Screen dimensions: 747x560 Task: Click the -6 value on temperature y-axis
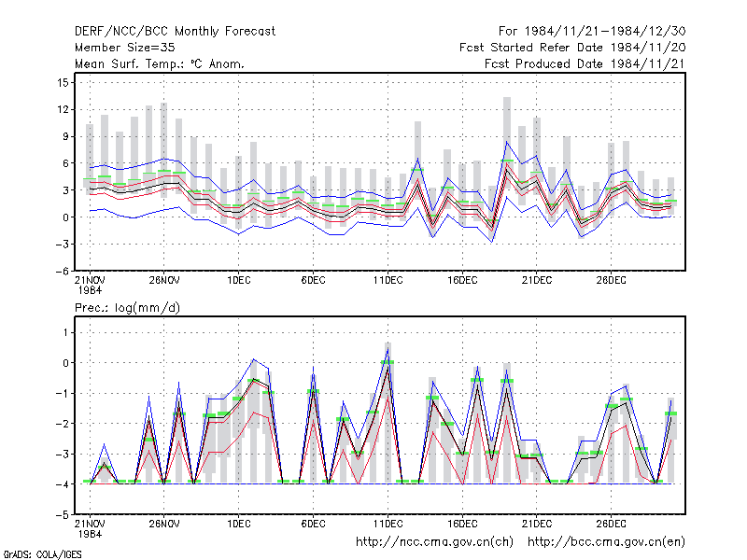(62, 272)
